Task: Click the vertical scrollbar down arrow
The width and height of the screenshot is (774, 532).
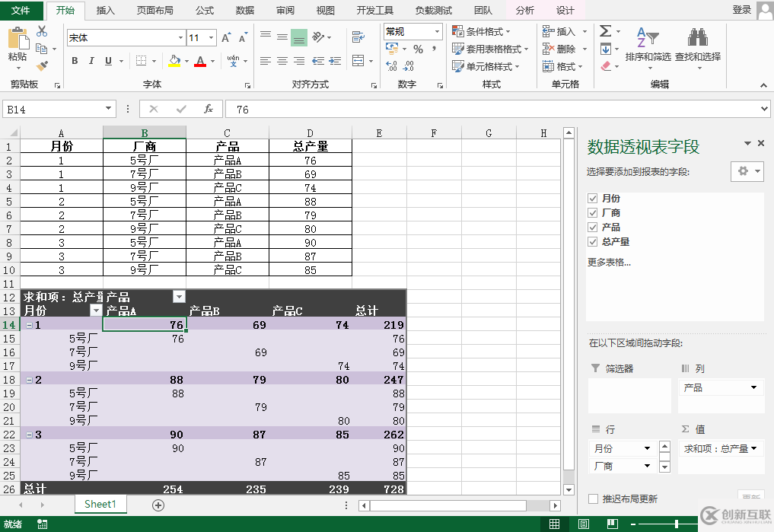Action: click(x=569, y=489)
